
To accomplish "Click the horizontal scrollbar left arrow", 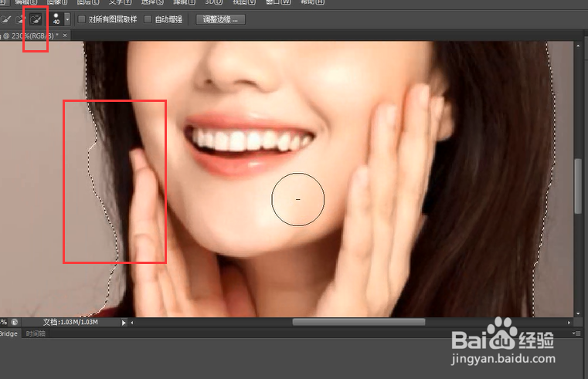I will click(132, 323).
